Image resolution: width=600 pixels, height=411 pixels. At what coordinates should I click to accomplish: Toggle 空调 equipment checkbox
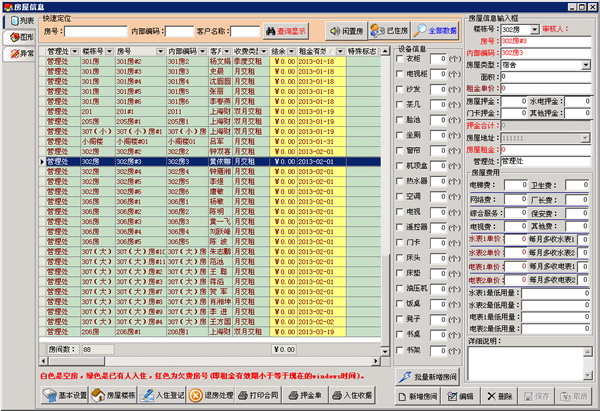(399, 196)
